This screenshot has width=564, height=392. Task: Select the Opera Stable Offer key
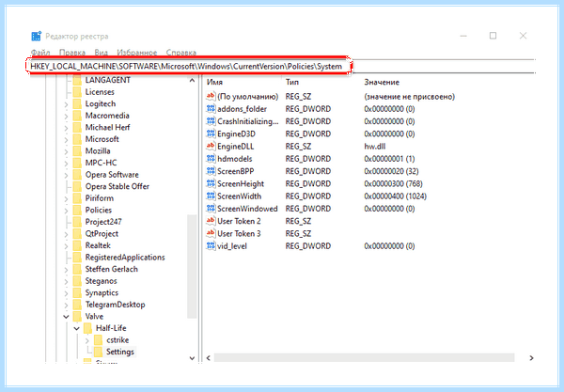(x=117, y=187)
